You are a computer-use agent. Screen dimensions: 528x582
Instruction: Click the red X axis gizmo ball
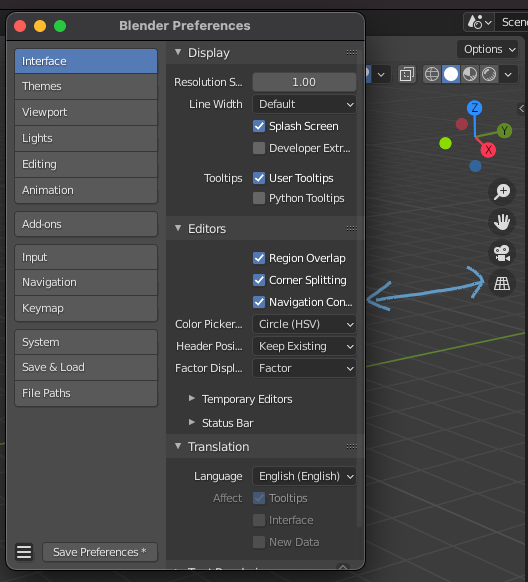488,150
